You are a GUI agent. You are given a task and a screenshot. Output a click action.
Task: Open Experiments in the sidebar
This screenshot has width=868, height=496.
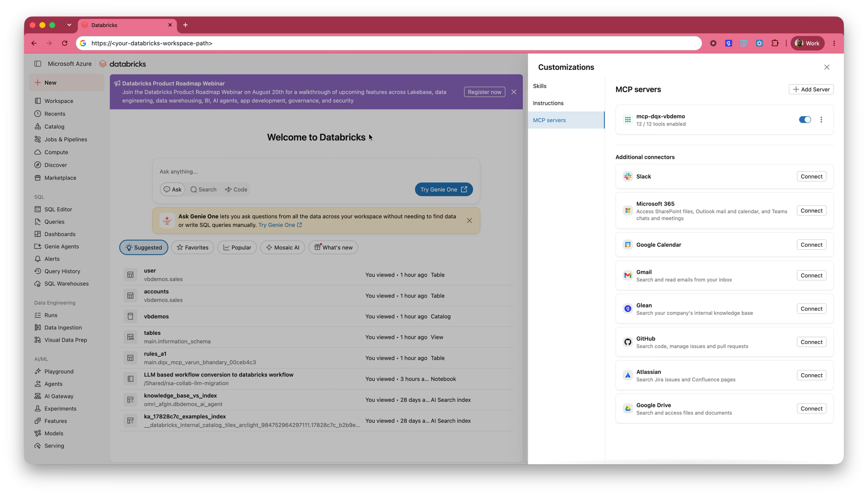click(x=60, y=408)
